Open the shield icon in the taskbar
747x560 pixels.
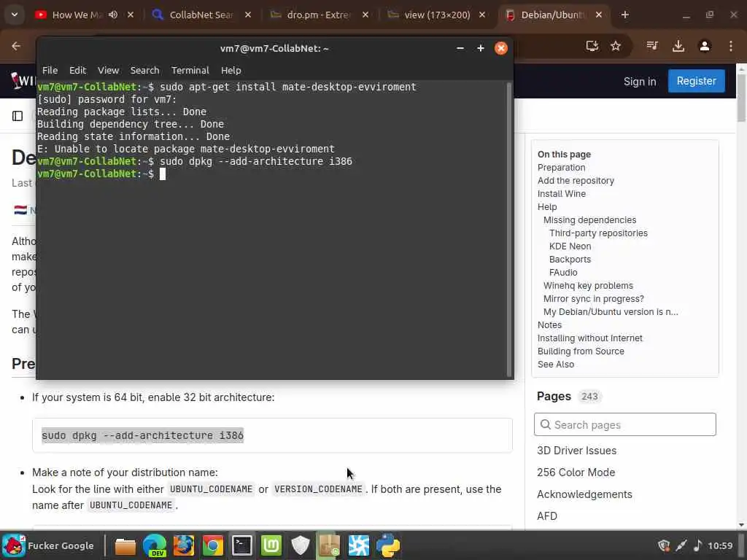[300, 545]
